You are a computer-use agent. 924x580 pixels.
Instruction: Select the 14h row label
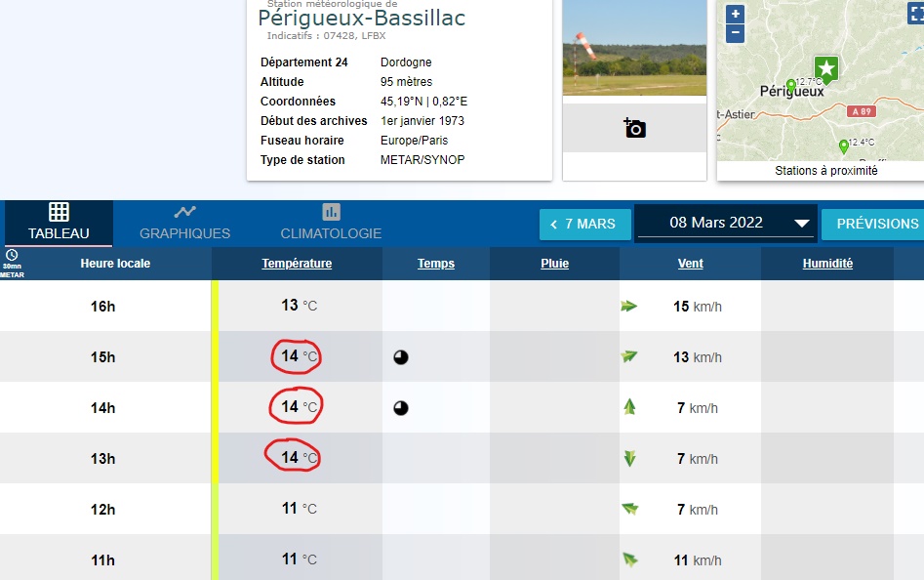tap(103, 408)
